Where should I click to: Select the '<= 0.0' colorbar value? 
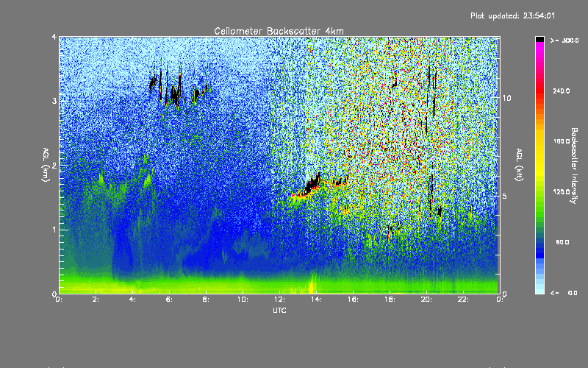click(x=564, y=293)
